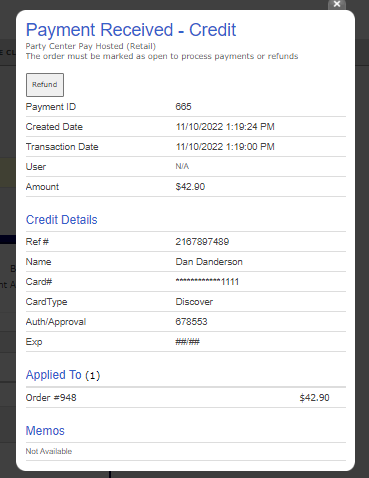
Task: Click the Credit Details section heading
Action: [x=62, y=220]
